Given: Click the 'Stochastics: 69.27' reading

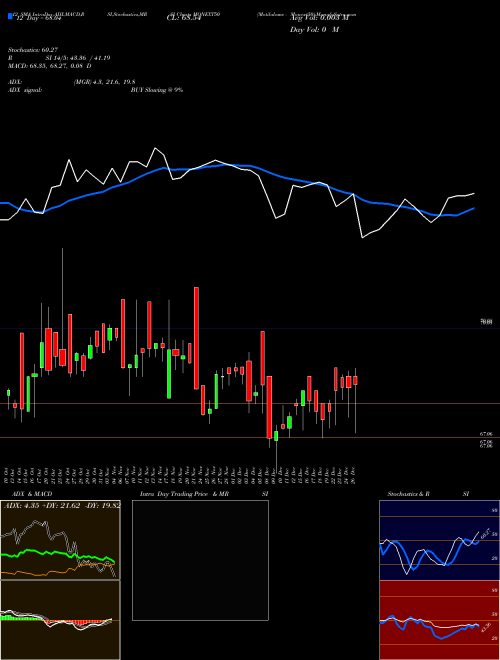Looking at the screenshot, I should 33,50.
